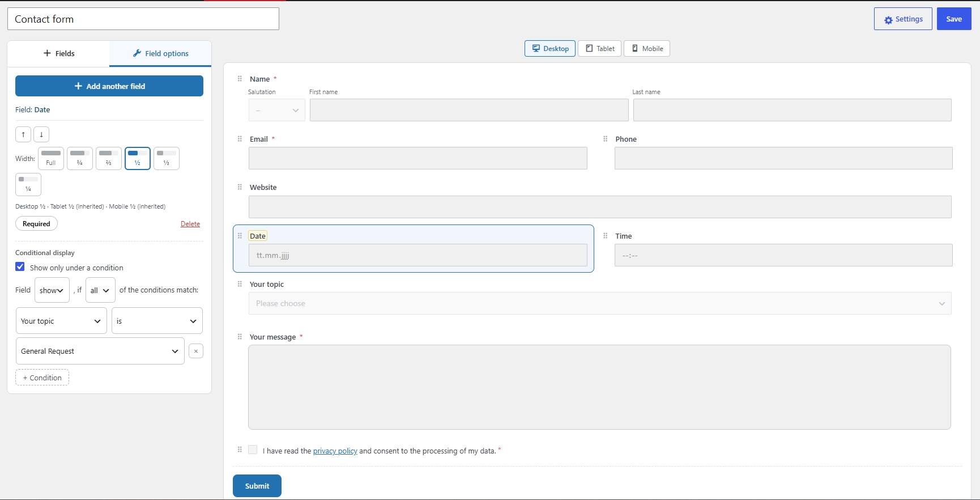This screenshot has width=980, height=500.
Task: Set field width to ¾
Action: (x=80, y=159)
